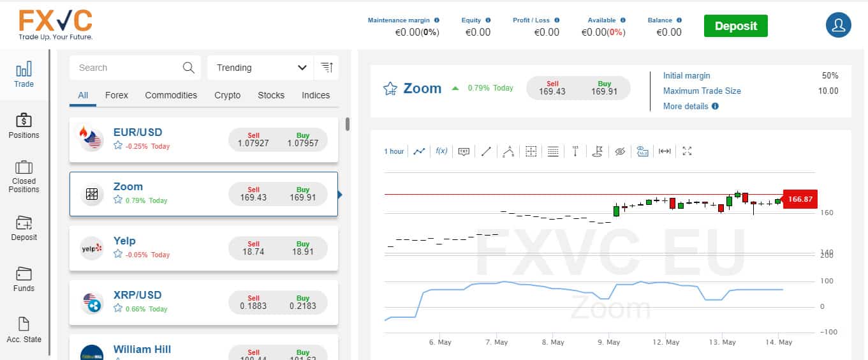Open the 1 hour timeframe selector
Image resolution: width=868 pixels, height=360 pixels.
[x=394, y=151]
